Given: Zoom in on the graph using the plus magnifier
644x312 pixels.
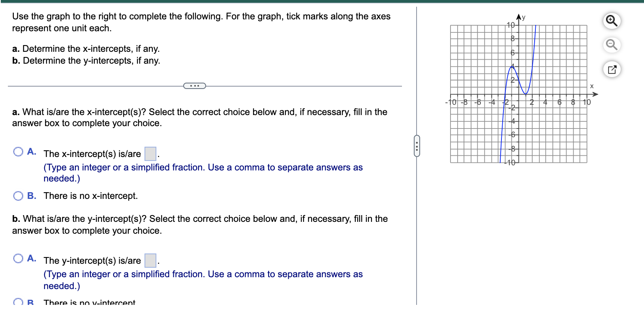Looking at the screenshot, I should click(x=612, y=22).
